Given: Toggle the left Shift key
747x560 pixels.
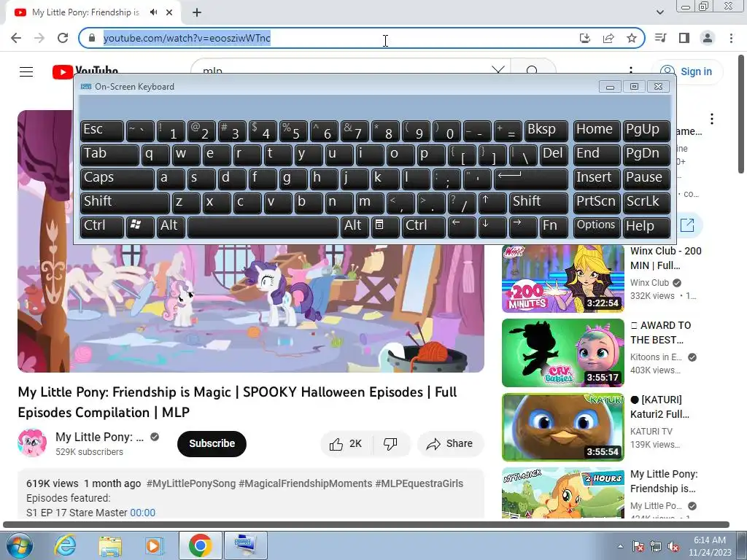Looking at the screenshot, I should click(x=124, y=203).
